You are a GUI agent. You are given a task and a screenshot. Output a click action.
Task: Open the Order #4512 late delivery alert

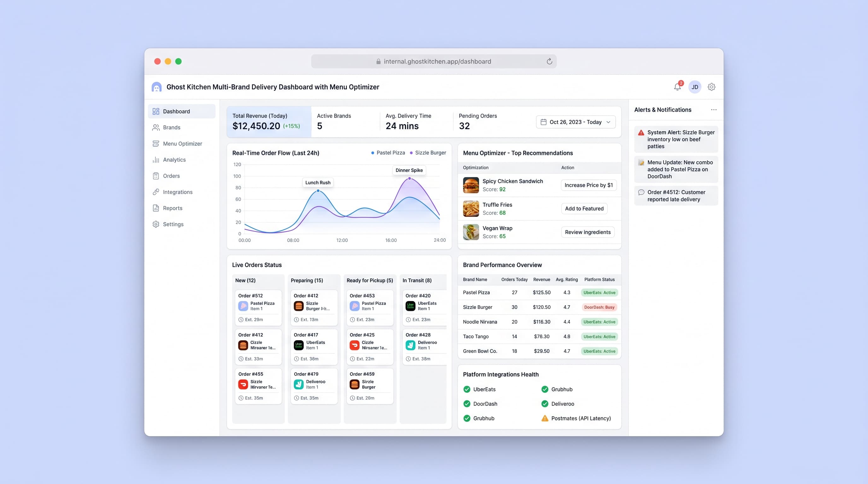pos(676,196)
